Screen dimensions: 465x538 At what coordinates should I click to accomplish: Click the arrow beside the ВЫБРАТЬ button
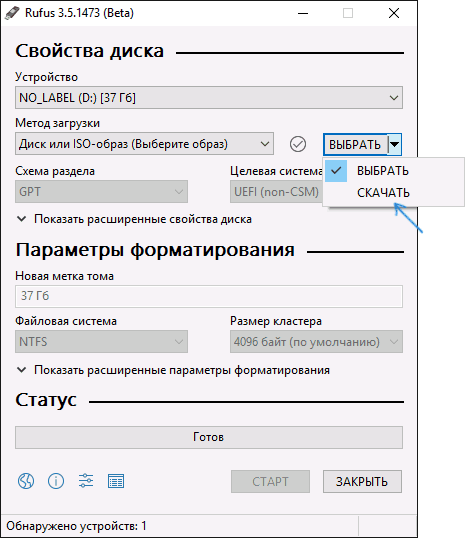[395, 144]
